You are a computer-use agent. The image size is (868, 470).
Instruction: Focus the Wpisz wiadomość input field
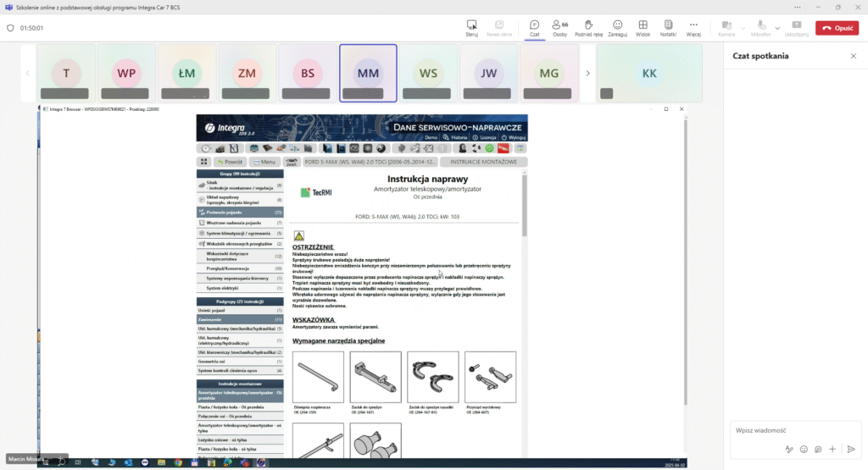point(795,430)
